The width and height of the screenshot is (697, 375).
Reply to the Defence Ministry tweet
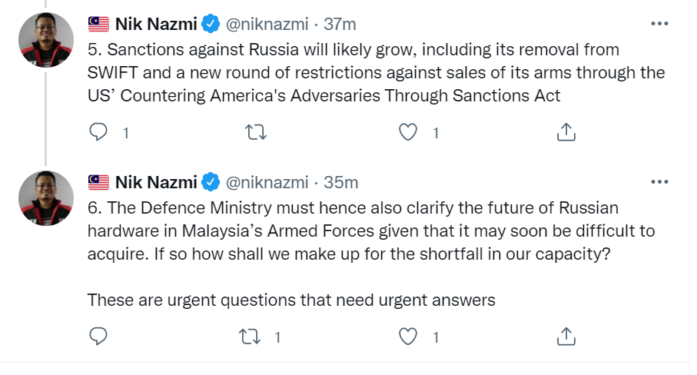pos(98,336)
